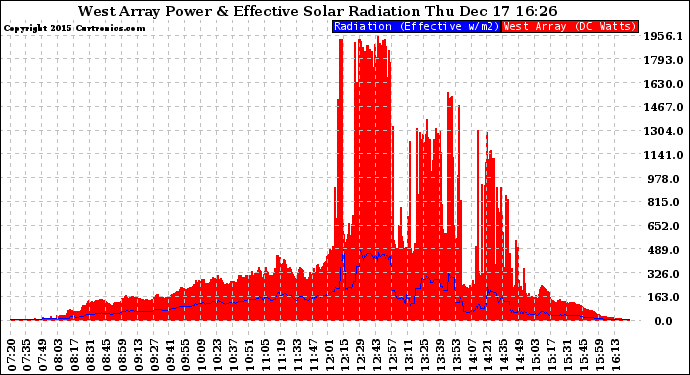Click x-axis time label 13:53
This screenshot has height=375, width=690.
[x=456, y=355]
